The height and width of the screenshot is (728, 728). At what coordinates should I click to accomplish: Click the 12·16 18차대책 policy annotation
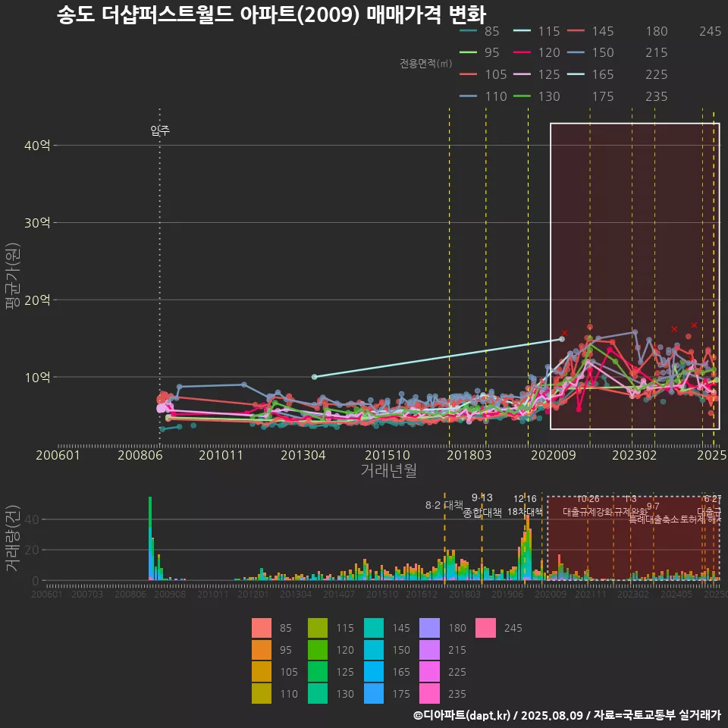pyautogui.click(x=525, y=505)
